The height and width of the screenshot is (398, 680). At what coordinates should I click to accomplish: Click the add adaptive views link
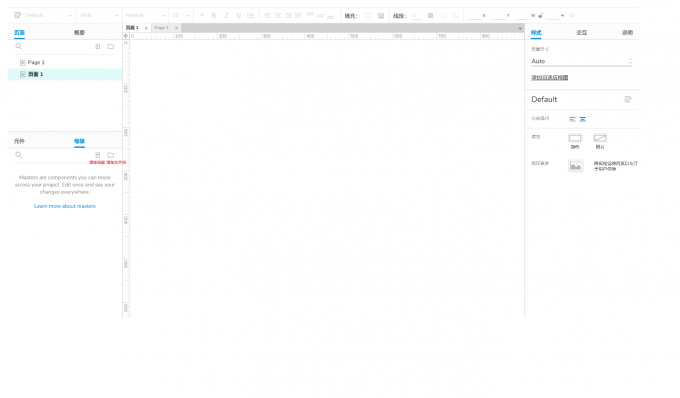549,78
